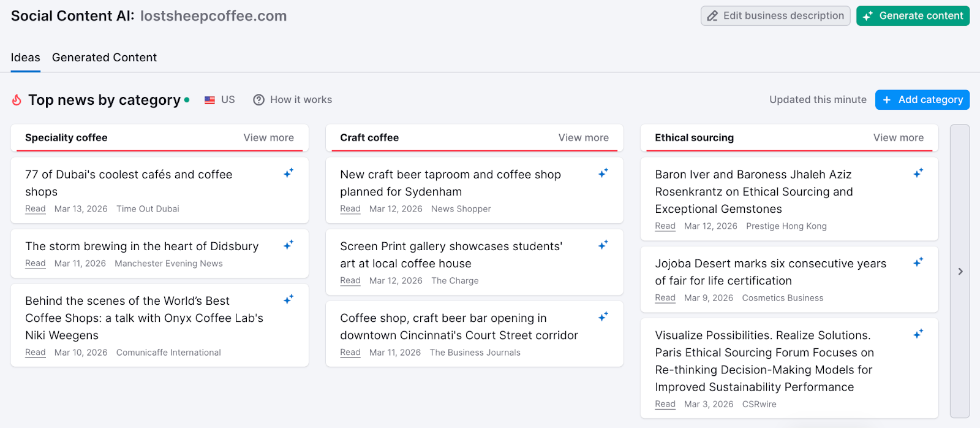The image size is (980, 428).
Task: Click the sparkle icon on the Court Street corridor article
Action: (x=603, y=317)
